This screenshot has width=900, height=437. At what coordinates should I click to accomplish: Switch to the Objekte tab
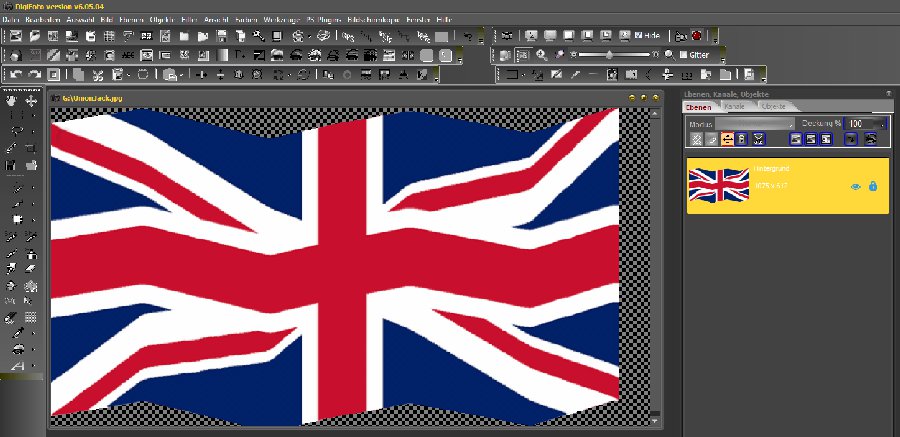coord(773,106)
